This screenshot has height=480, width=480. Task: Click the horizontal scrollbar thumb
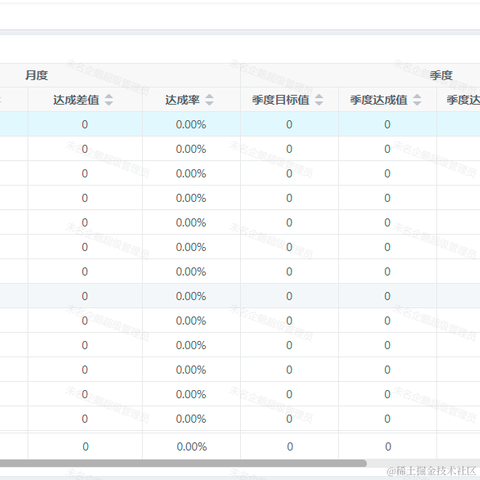[x=183, y=463]
